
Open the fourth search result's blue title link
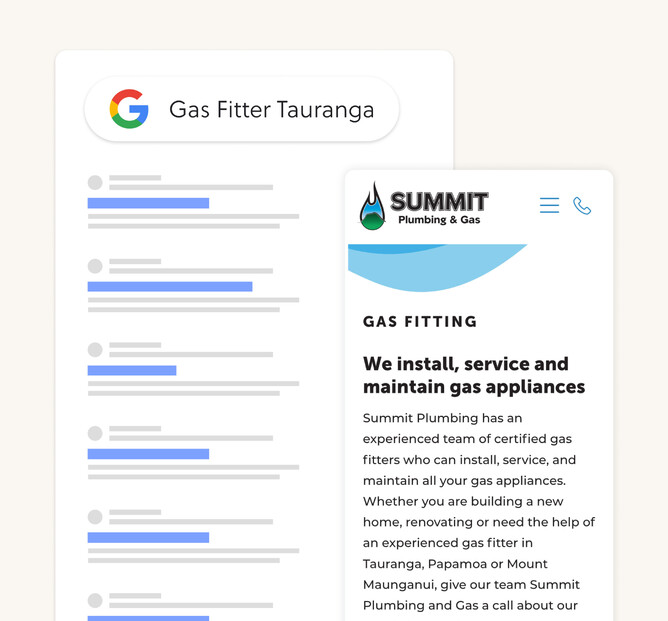tap(148, 454)
